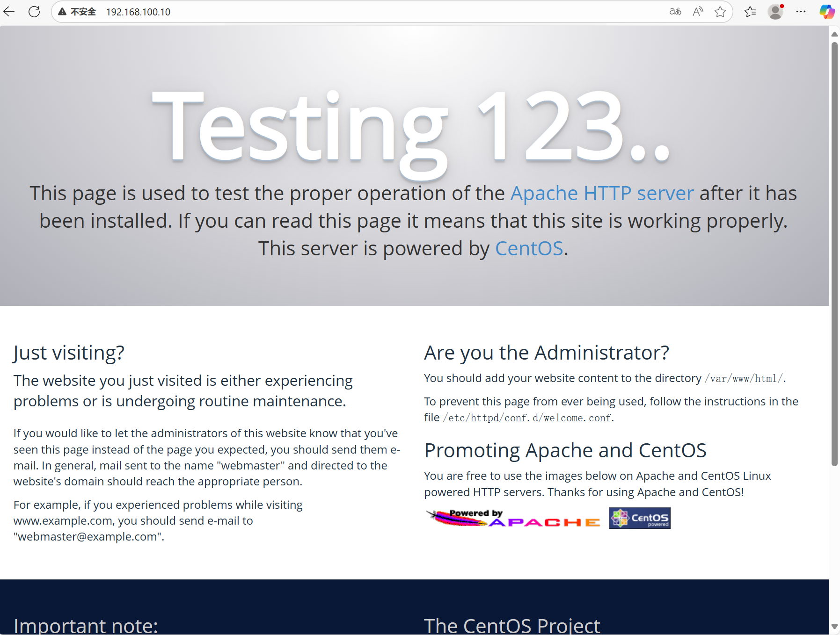Click the /var/www/html/ directory path text

(x=744, y=378)
